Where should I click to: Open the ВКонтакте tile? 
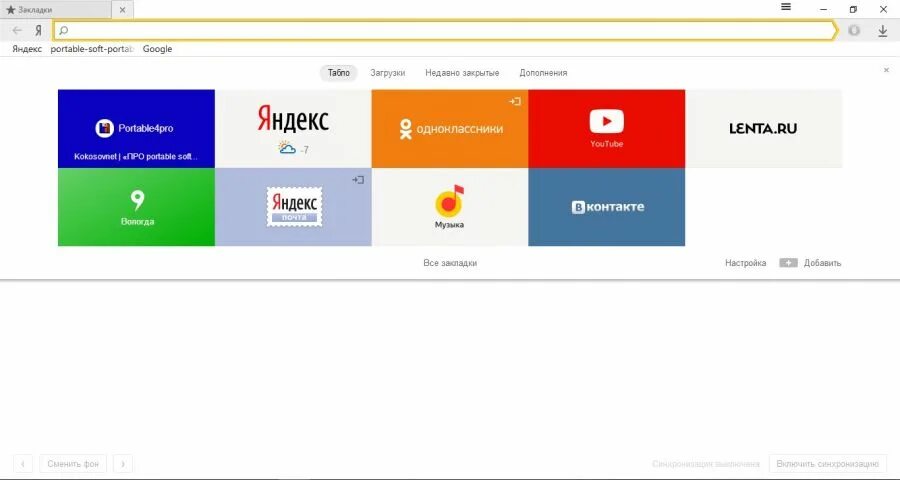[x=606, y=207]
